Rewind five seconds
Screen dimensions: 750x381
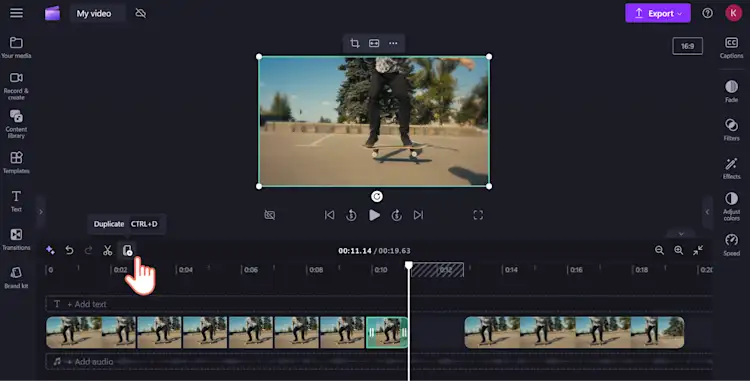(352, 215)
